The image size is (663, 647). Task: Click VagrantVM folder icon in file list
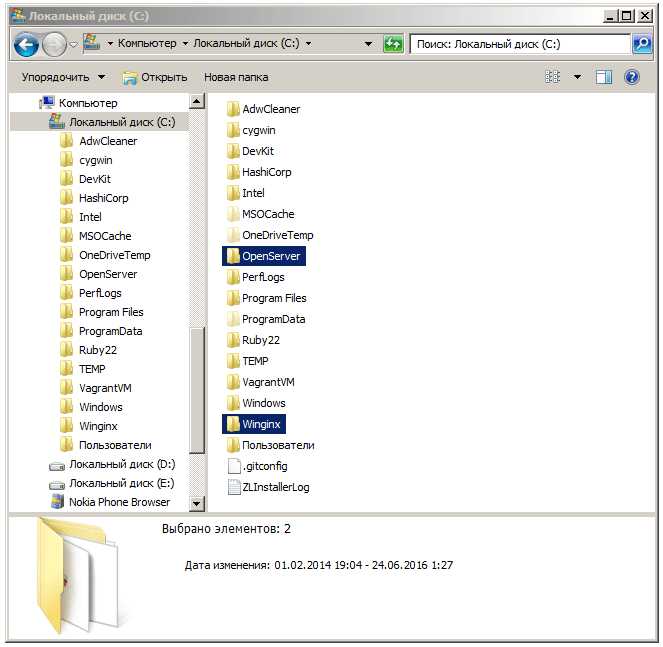pos(233,382)
